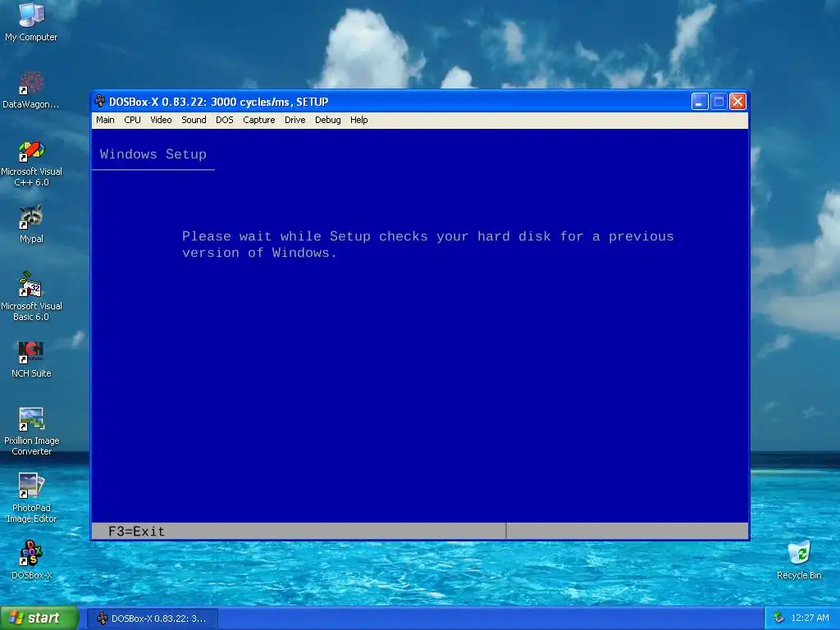Open the Debug menu

pos(327,120)
